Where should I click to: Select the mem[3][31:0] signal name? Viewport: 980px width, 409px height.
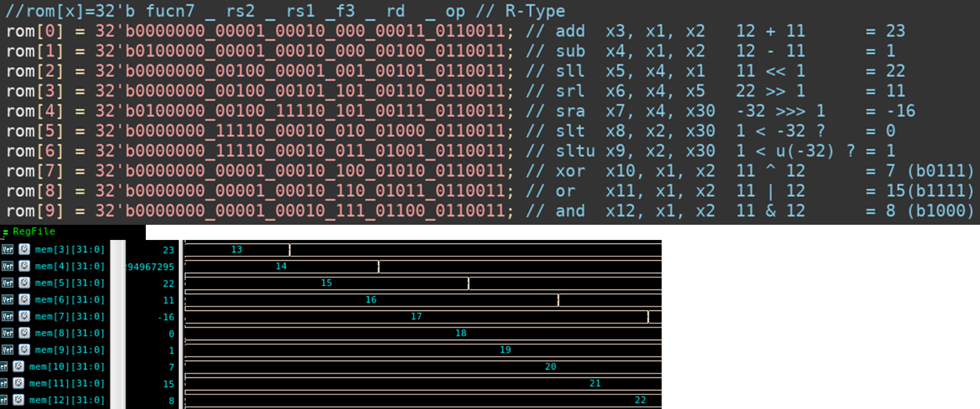click(x=70, y=249)
